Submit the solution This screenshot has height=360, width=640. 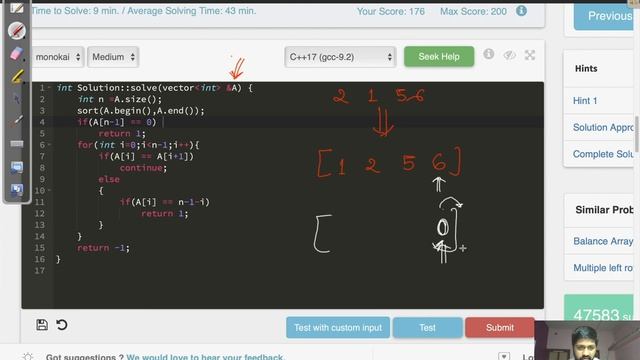[x=500, y=327]
